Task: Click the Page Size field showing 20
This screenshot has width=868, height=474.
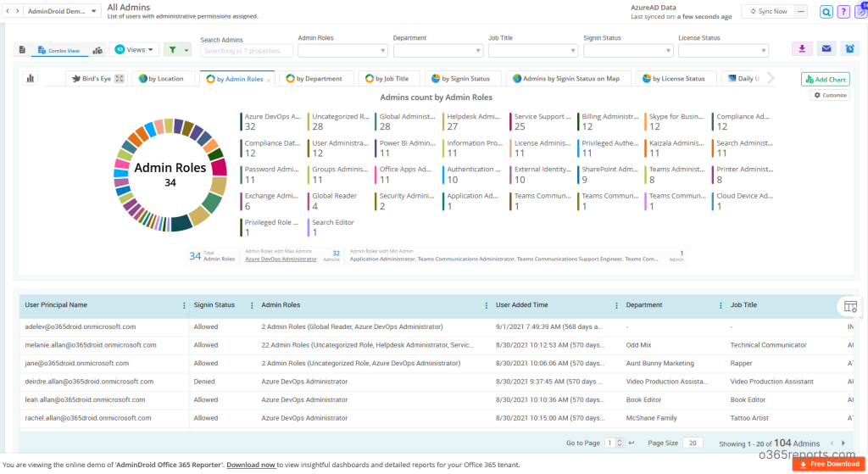Action: pyautogui.click(x=693, y=443)
